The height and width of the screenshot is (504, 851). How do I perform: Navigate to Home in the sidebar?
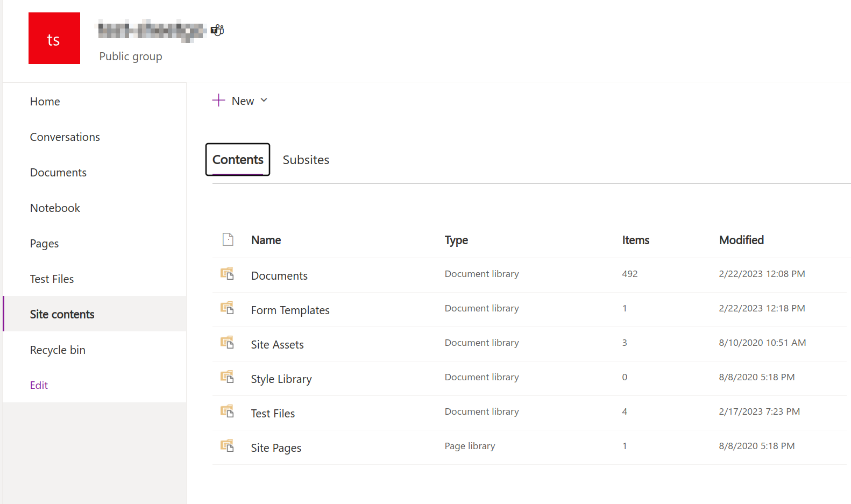[45, 102]
